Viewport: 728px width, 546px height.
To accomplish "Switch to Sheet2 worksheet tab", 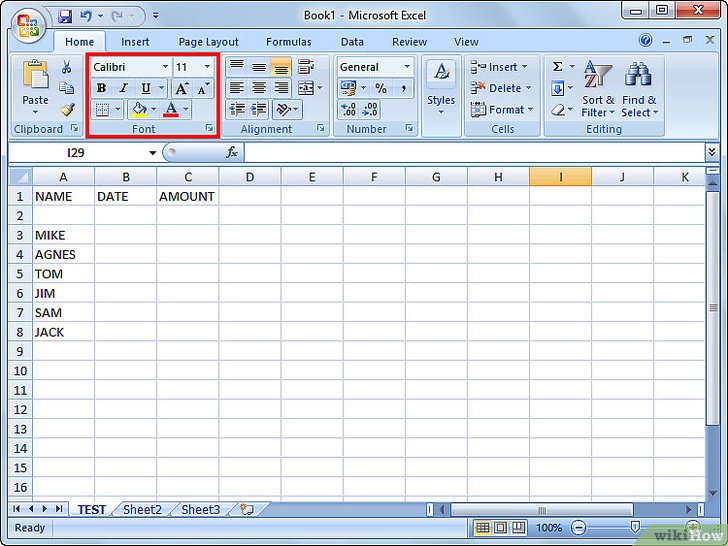I will click(x=142, y=509).
